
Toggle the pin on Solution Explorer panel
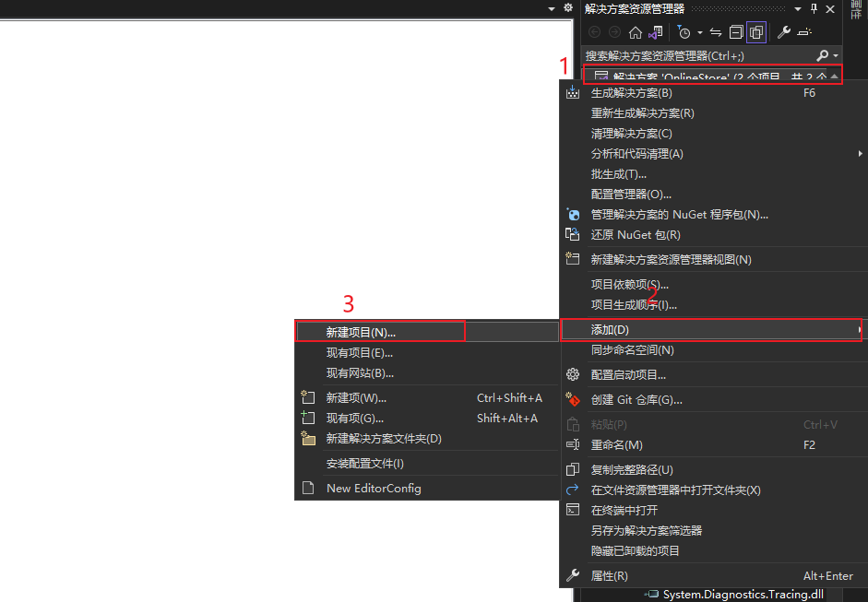[x=814, y=8]
